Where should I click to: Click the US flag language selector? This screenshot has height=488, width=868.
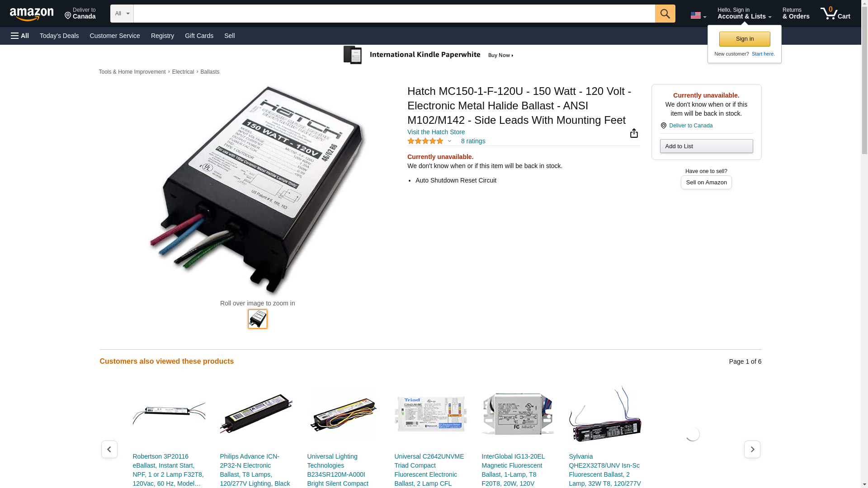698,15
